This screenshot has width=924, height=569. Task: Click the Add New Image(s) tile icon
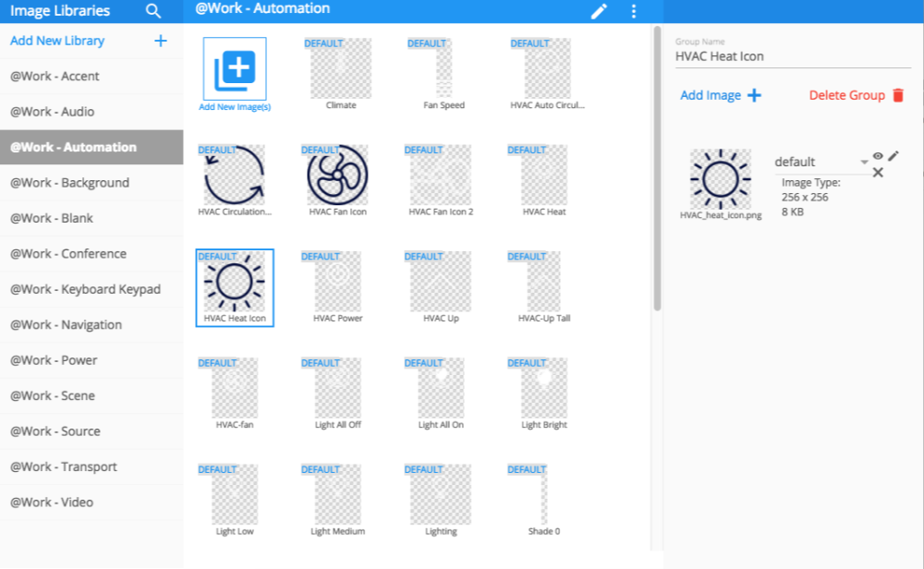click(235, 69)
